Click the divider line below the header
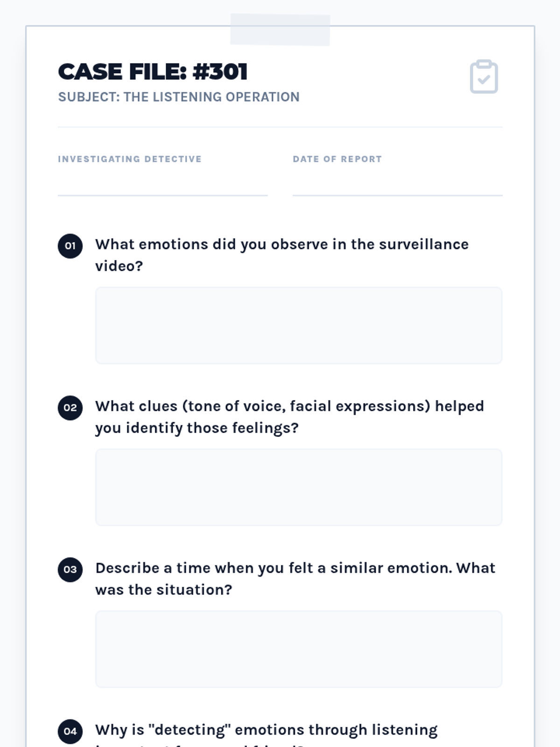 280,127
